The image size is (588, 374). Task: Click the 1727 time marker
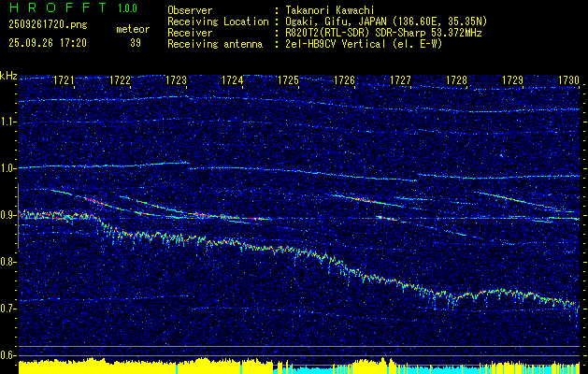point(400,79)
